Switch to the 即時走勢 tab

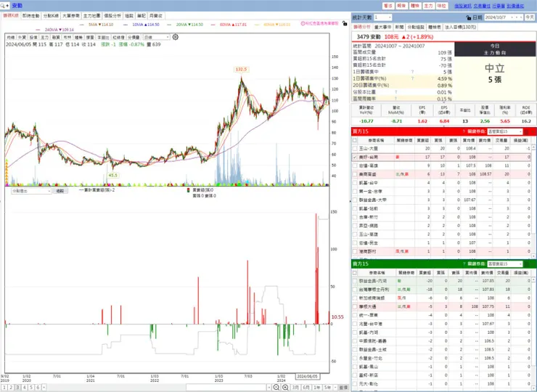tap(31, 16)
